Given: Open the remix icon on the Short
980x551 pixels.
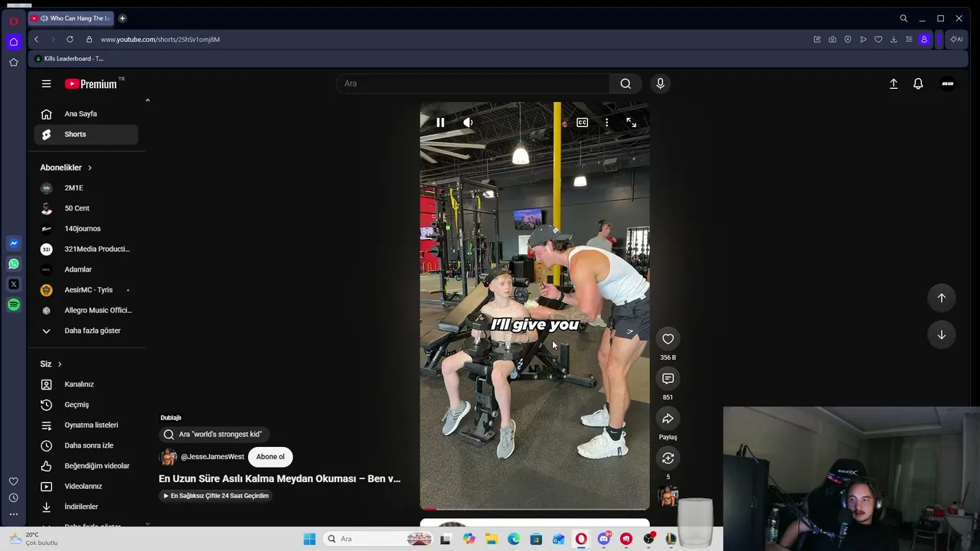Looking at the screenshot, I should pyautogui.click(x=668, y=458).
